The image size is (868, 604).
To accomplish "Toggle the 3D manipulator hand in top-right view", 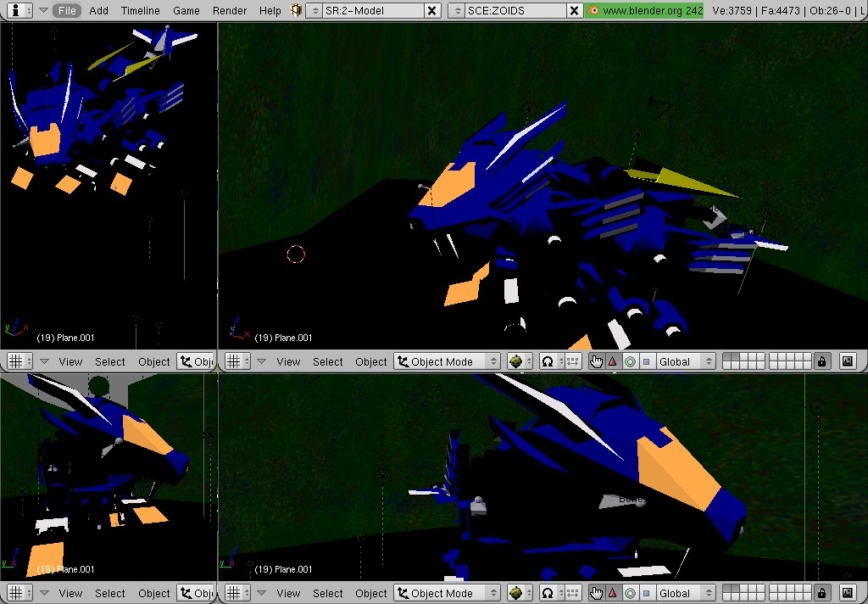I will (596, 361).
